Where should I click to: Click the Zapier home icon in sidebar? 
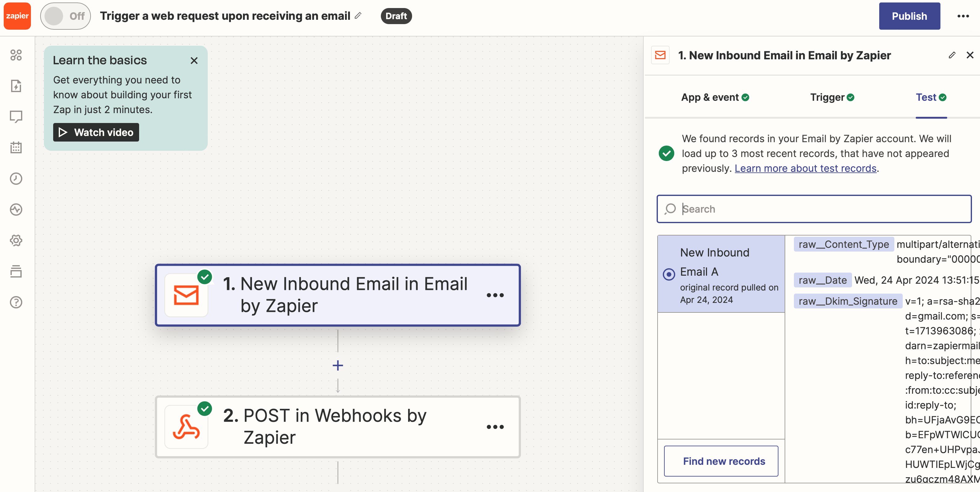(x=17, y=16)
